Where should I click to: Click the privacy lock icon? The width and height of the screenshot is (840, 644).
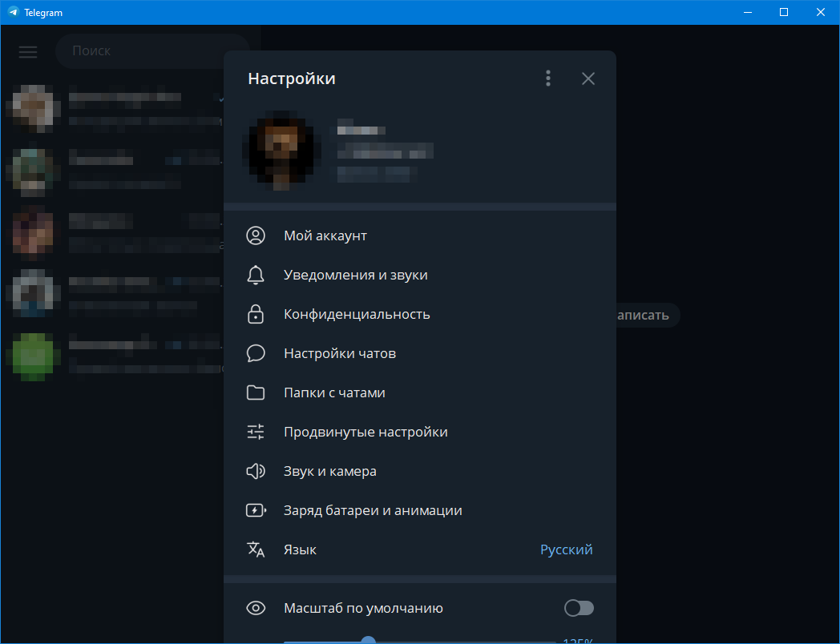coord(256,314)
